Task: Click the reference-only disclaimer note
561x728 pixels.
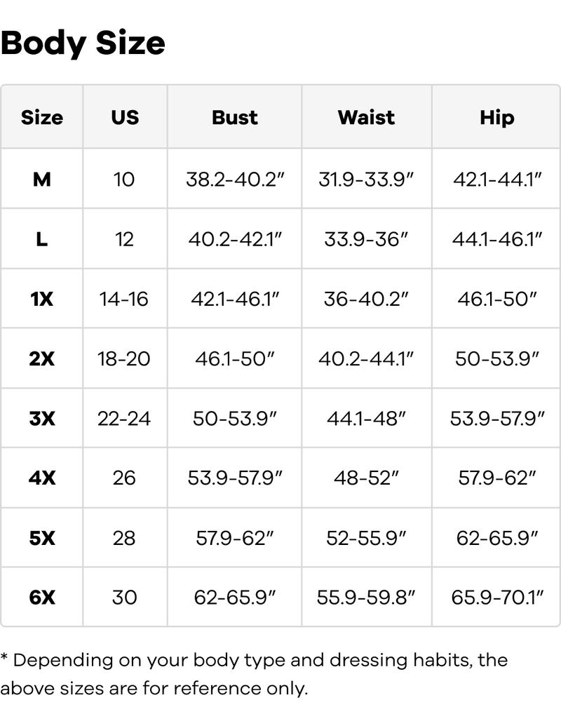Action: click(254, 674)
